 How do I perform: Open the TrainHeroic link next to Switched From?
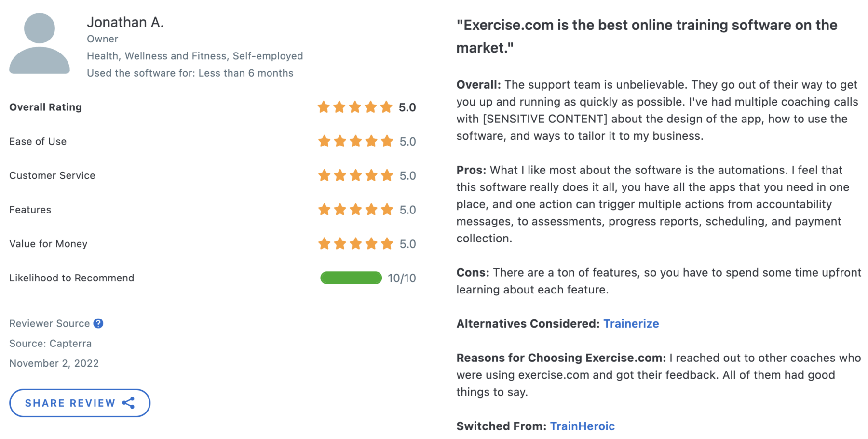582,426
